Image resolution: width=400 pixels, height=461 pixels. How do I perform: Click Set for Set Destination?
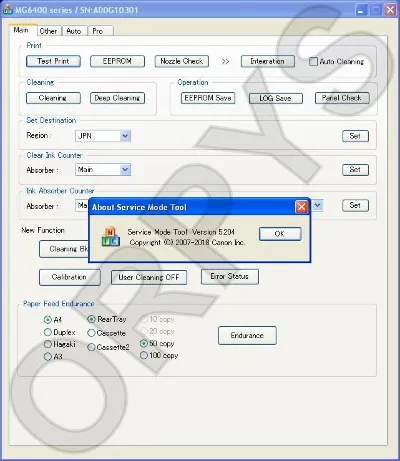tap(355, 136)
